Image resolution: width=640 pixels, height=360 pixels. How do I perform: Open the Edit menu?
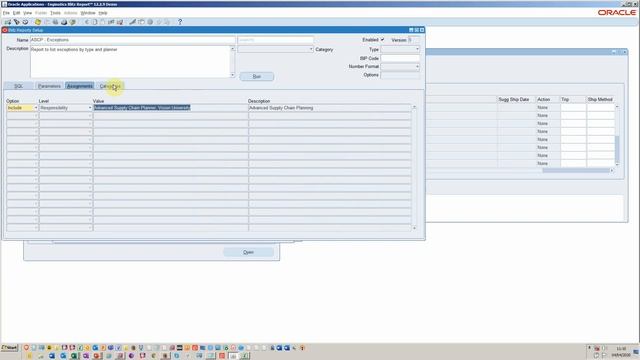click(x=16, y=13)
